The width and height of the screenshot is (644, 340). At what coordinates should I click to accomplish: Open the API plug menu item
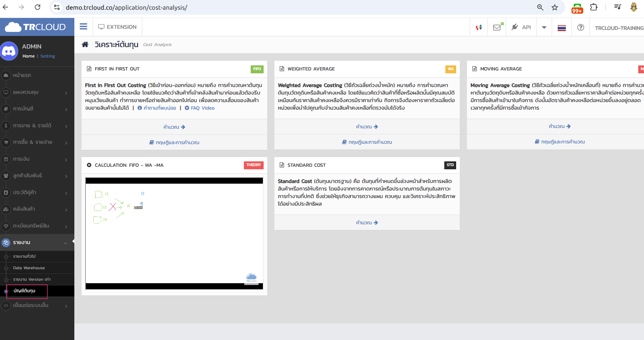click(x=521, y=27)
